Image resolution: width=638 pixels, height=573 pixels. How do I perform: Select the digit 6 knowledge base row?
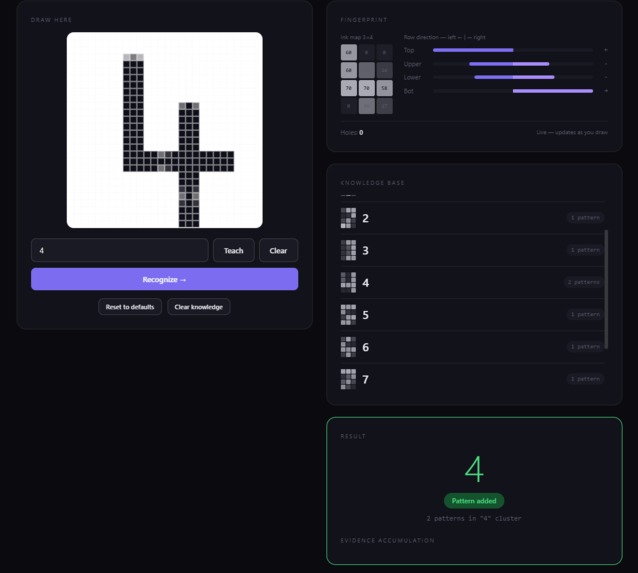tap(472, 347)
